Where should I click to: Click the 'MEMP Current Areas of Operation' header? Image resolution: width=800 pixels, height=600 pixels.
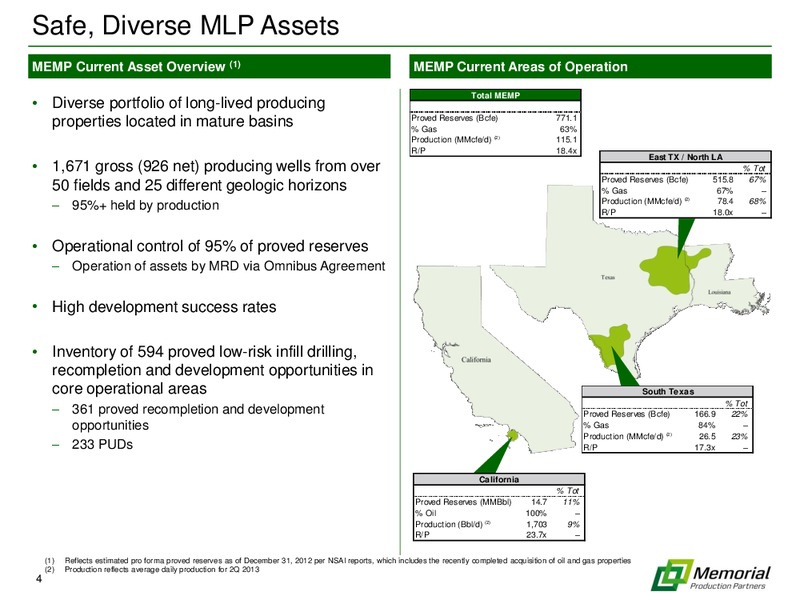(x=590, y=66)
